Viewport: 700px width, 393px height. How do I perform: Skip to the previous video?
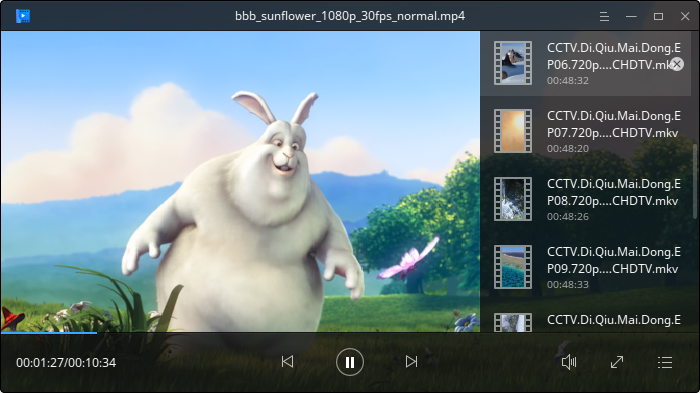click(x=288, y=361)
